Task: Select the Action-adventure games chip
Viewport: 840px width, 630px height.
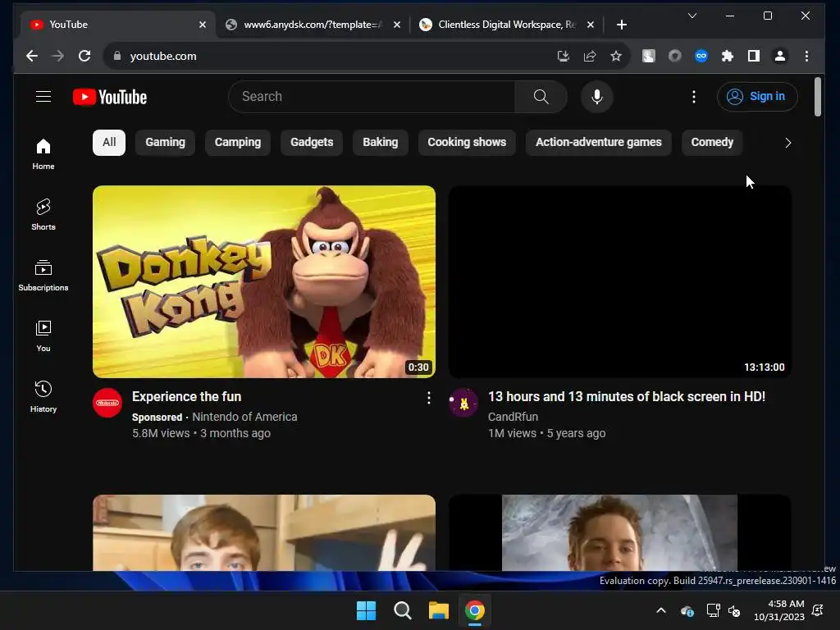Action: tap(598, 143)
